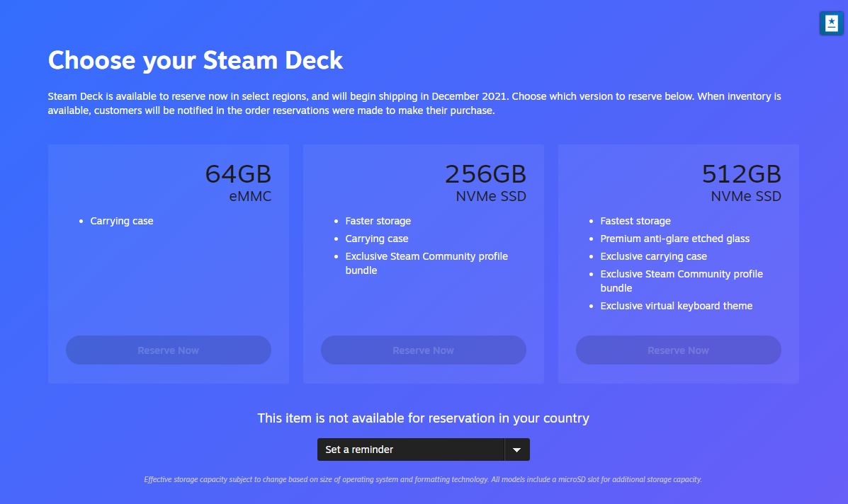This screenshot has width=848, height=504.
Task: Click Premium anti-glare etched glass bullet
Action: 675,239
